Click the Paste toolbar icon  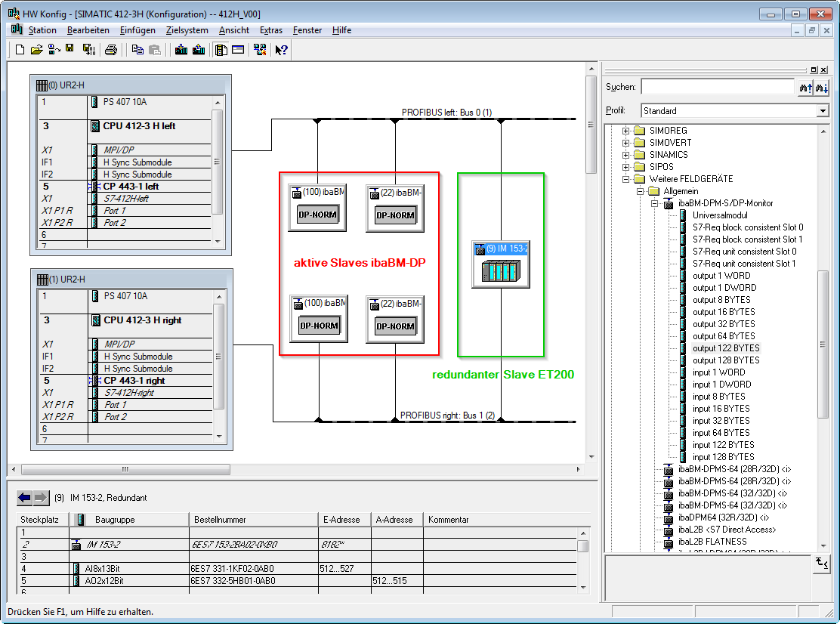[155, 50]
